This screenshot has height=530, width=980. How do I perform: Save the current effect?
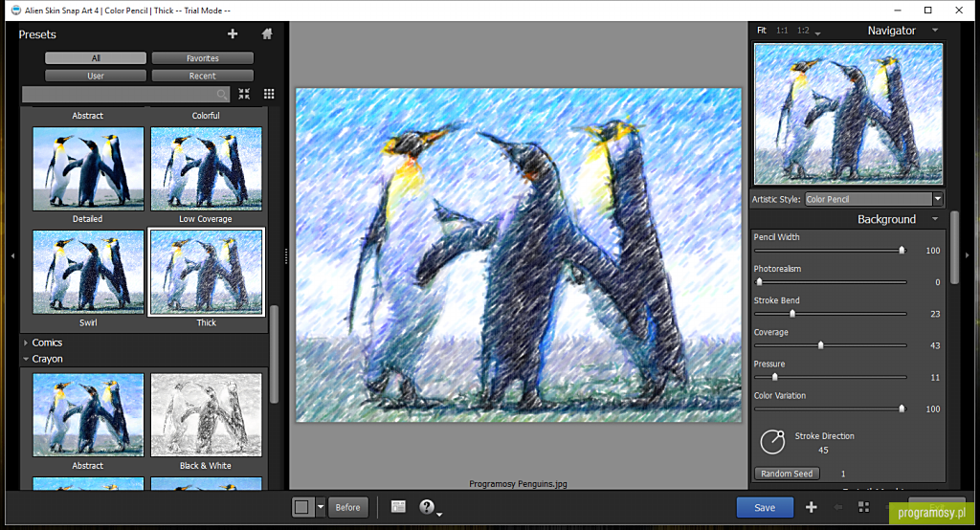pyautogui.click(x=765, y=507)
